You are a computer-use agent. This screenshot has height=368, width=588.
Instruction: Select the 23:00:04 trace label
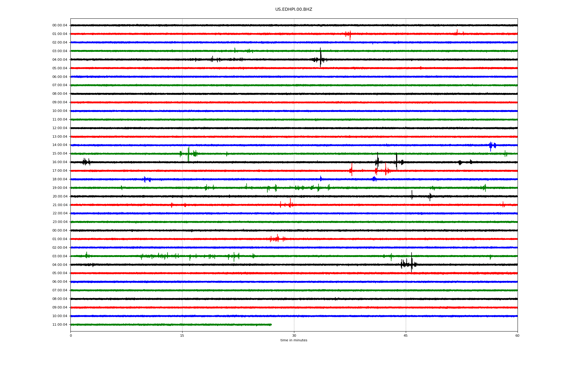tap(60, 222)
